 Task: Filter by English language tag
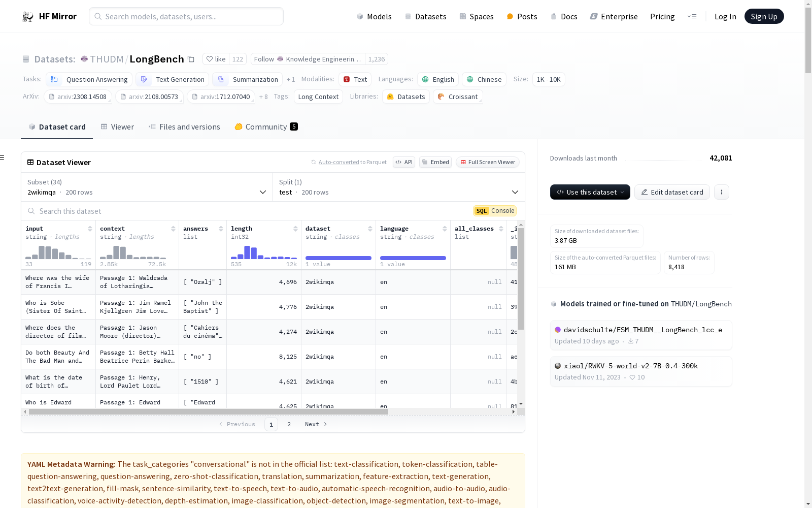(438, 79)
